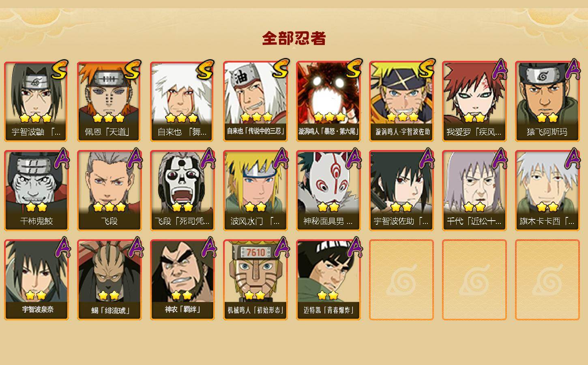
Task: Click the A rank badge on 我爱罗 card
Action: pyautogui.click(x=500, y=69)
